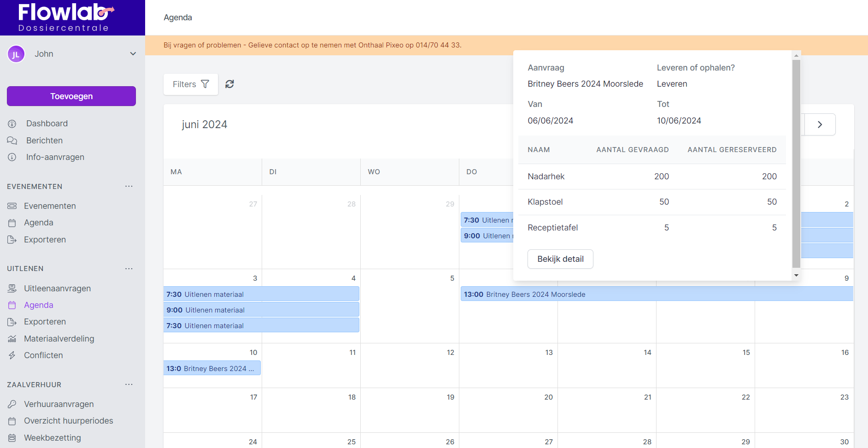The width and height of the screenshot is (868, 448).
Task: Click the JL user avatar
Action: click(x=16, y=54)
